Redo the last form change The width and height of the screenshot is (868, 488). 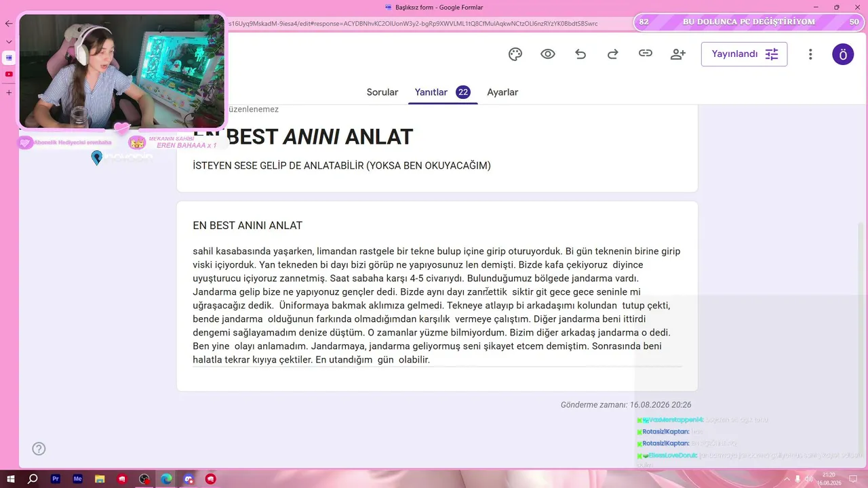(613, 54)
